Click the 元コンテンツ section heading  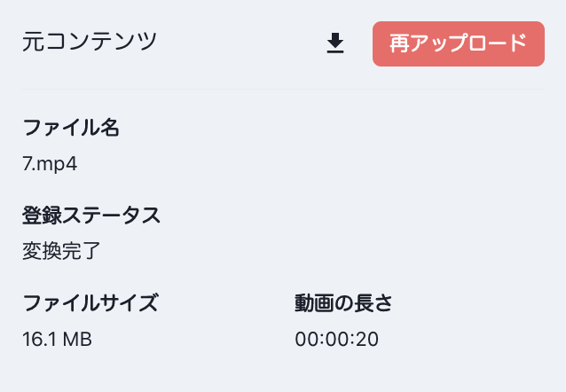tap(90, 42)
